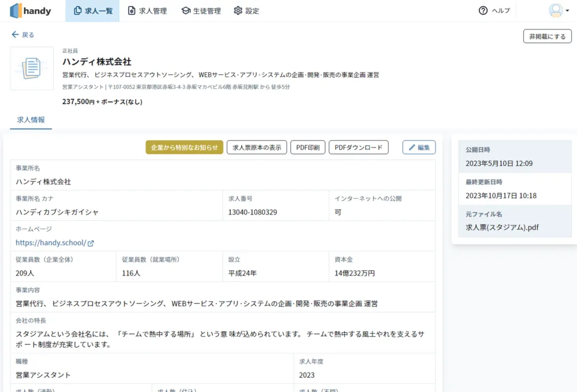Click 求人票原本の表示 button
Image resolution: width=577 pixels, height=392 pixels.
point(257,148)
